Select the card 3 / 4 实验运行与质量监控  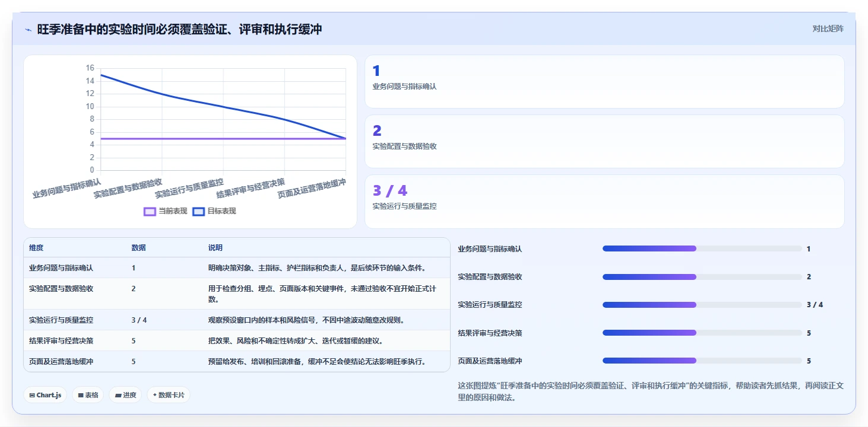tap(604, 202)
